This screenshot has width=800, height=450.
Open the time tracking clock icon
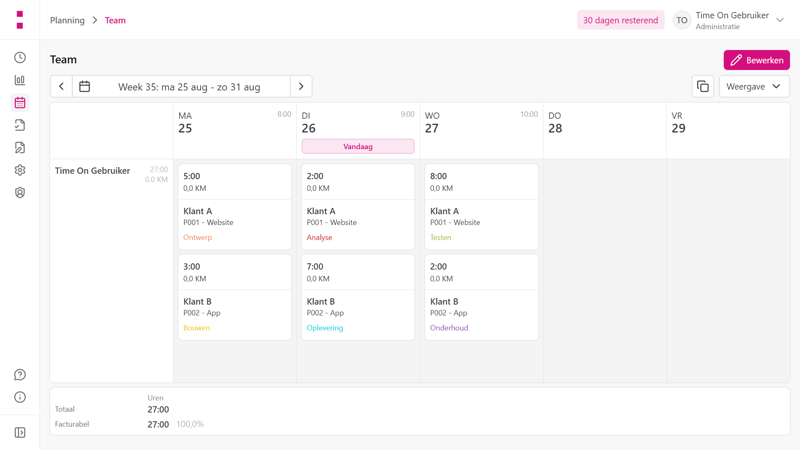coord(20,58)
